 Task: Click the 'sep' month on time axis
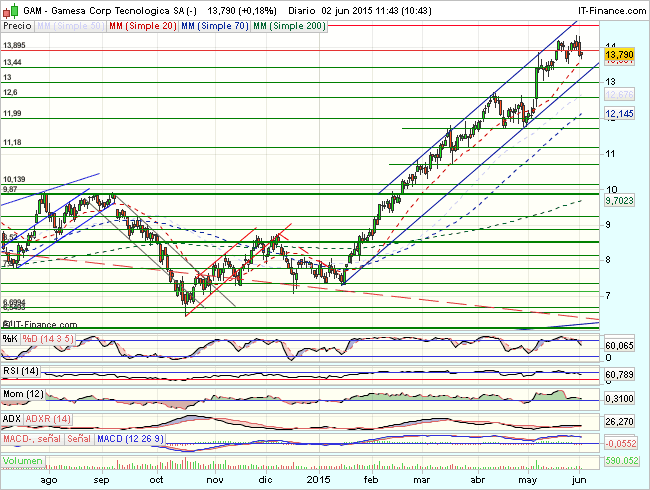pyautogui.click(x=102, y=480)
